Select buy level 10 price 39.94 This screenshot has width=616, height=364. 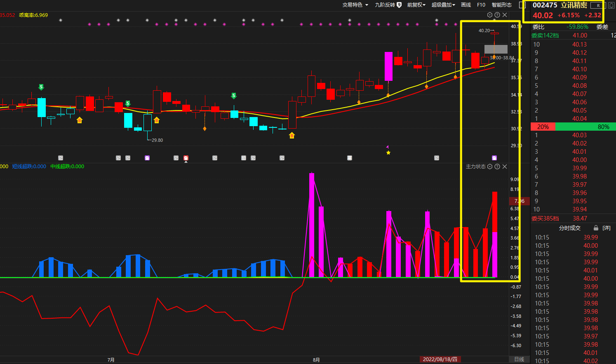click(x=579, y=209)
